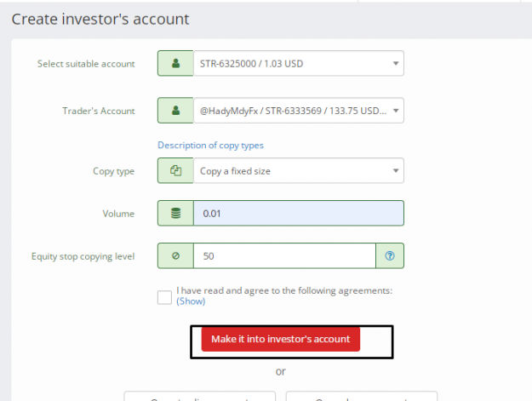Click the coins stack icon beside Volume
Image resolution: width=532 pixels, height=401 pixels.
point(175,214)
